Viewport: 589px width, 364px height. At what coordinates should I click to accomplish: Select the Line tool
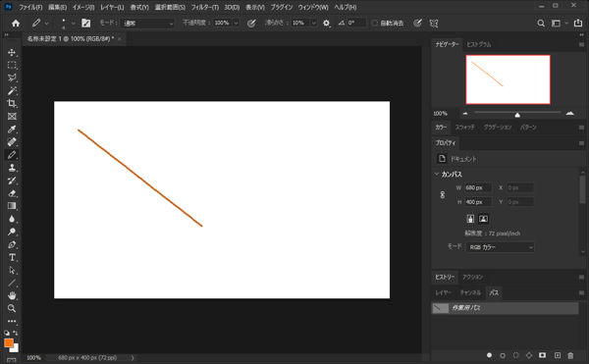pyautogui.click(x=12, y=283)
